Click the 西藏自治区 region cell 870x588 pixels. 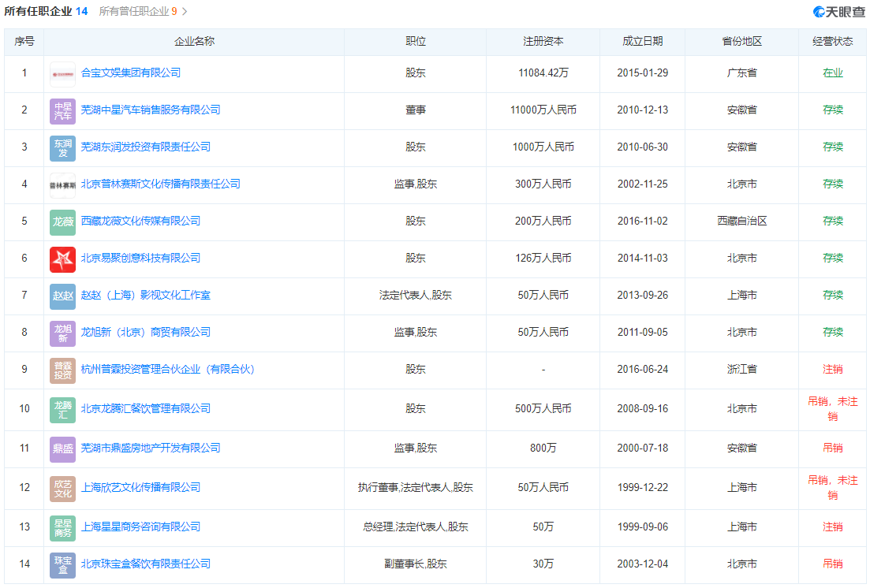pyautogui.click(x=742, y=221)
